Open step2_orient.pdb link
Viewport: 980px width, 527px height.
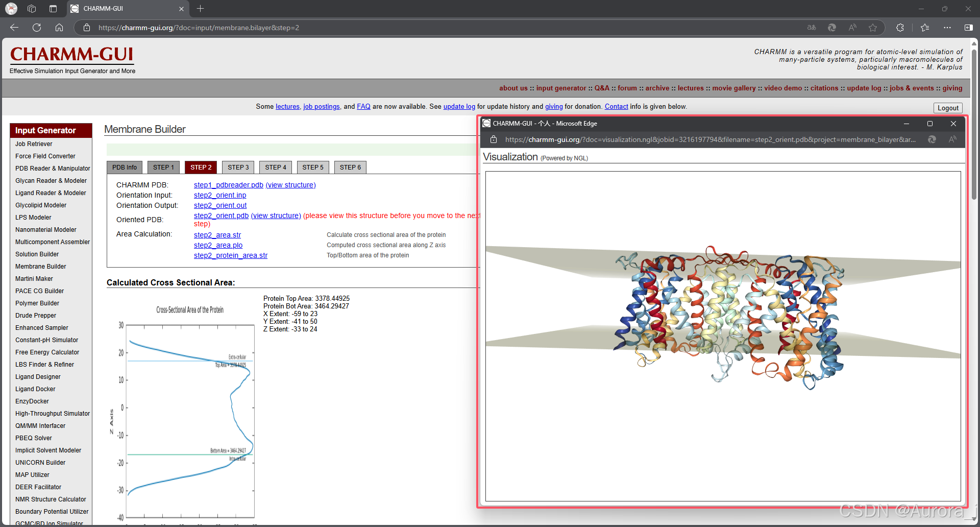click(221, 215)
